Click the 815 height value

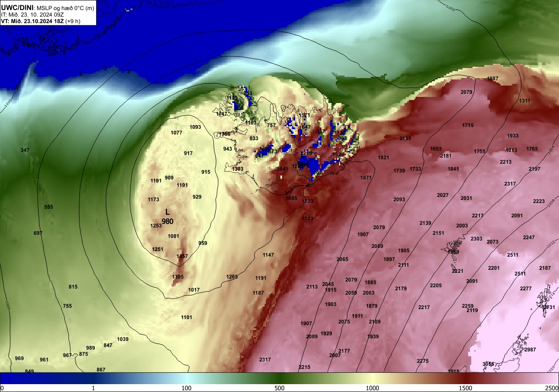tap(73, 287)
